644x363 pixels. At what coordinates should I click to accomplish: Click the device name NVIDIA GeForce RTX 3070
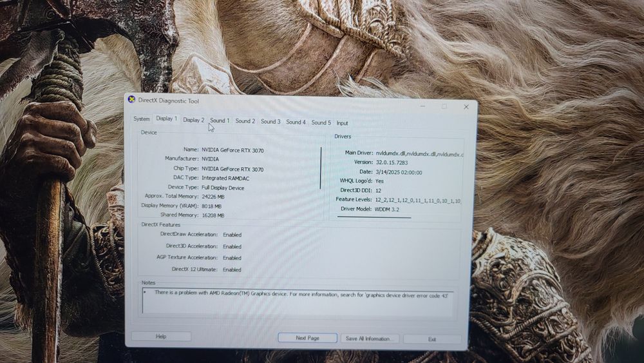tap(232, 150)
